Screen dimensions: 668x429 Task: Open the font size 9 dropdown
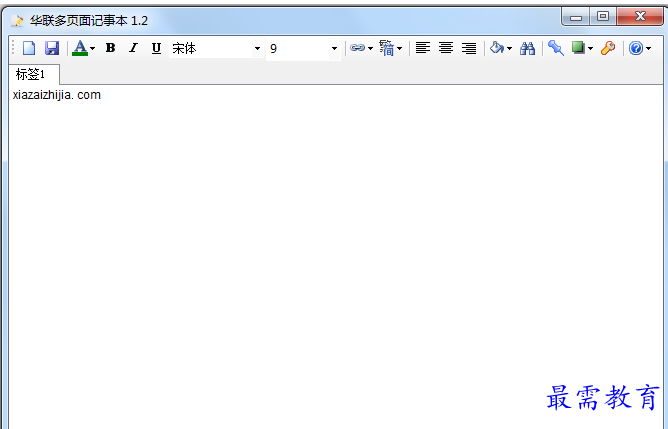(334, 49)
